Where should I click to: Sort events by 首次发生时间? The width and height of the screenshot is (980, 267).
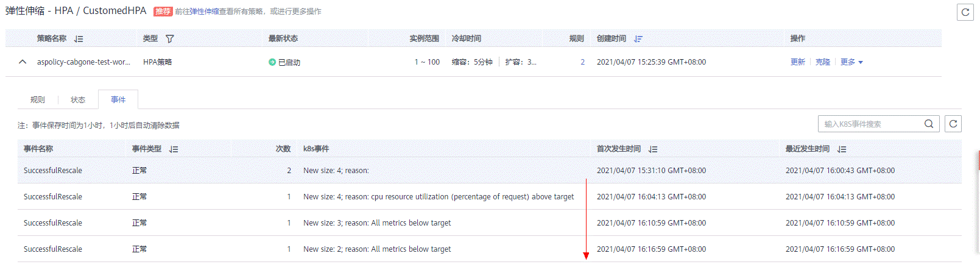[x=653, y=149]
